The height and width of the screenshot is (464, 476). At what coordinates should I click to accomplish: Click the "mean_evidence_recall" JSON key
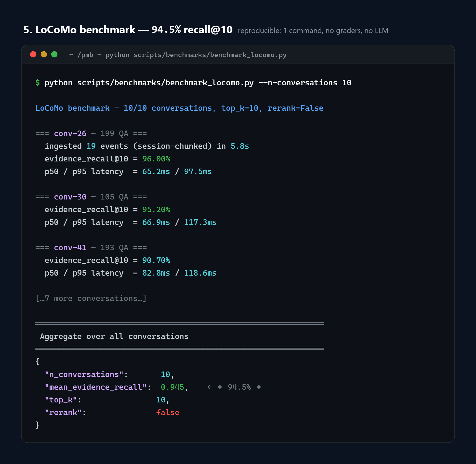(x=96, y=387)
